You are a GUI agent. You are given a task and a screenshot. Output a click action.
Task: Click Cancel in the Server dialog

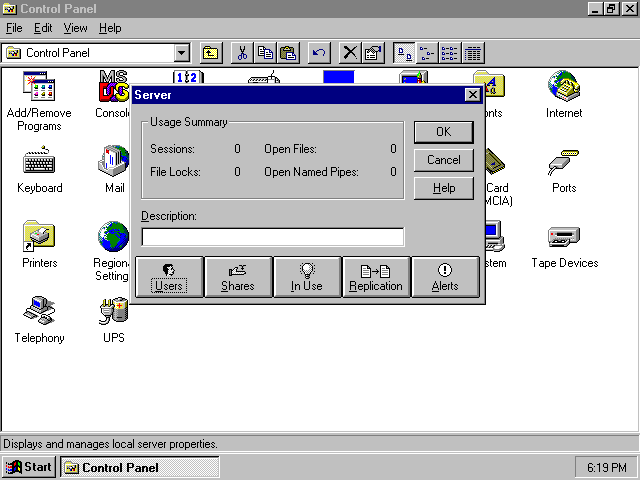444,160
